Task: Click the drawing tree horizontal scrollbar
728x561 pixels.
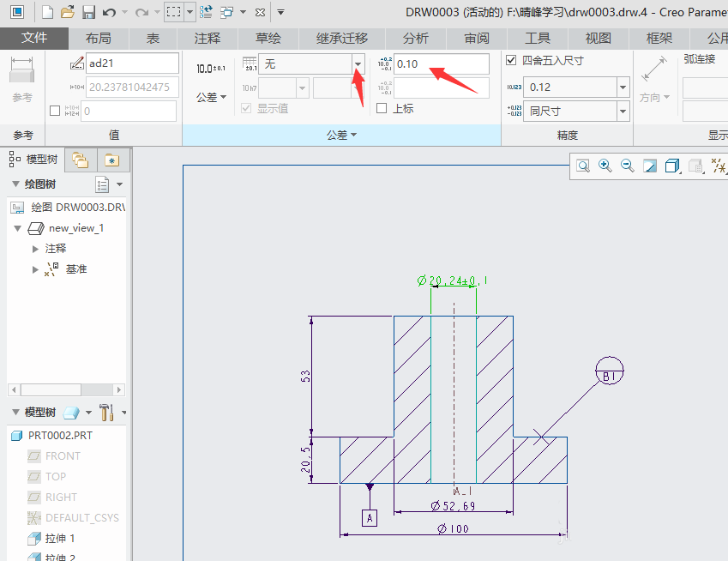Action: (66, 389)
